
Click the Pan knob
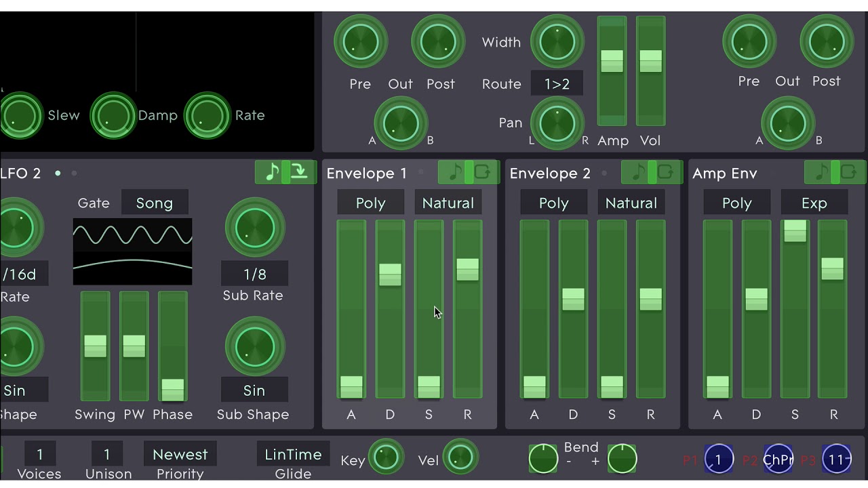557,124
